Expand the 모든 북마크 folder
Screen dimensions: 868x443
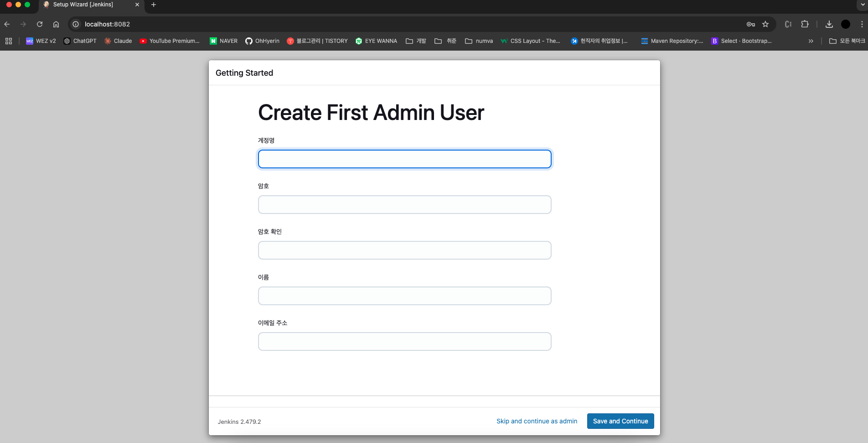[x=847, y=41]
